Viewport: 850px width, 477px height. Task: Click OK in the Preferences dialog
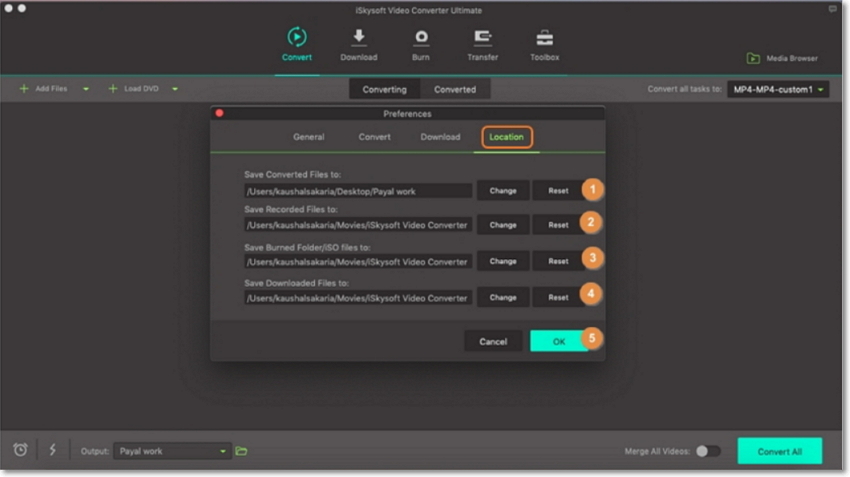(559, 341)
